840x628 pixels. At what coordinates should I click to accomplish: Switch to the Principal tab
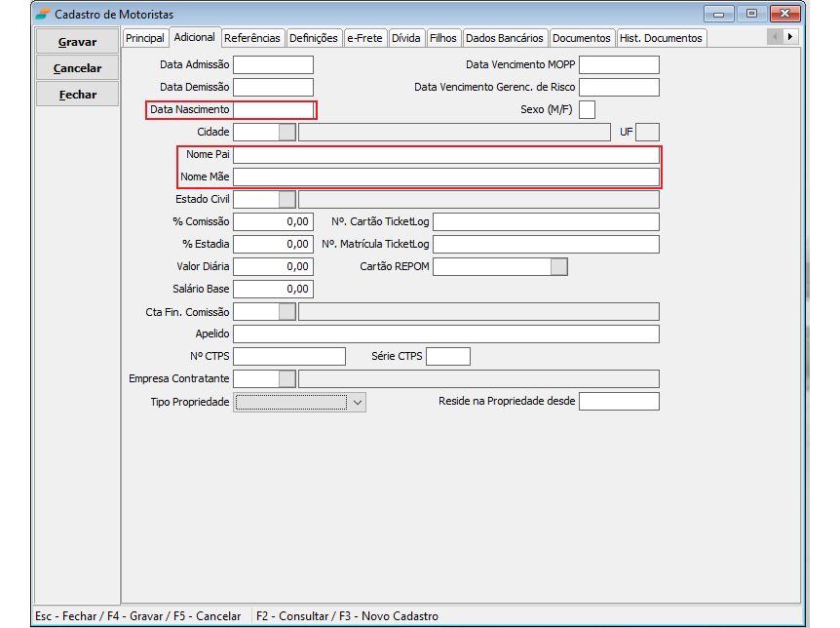pyautogui.click(x=145, y=38)
